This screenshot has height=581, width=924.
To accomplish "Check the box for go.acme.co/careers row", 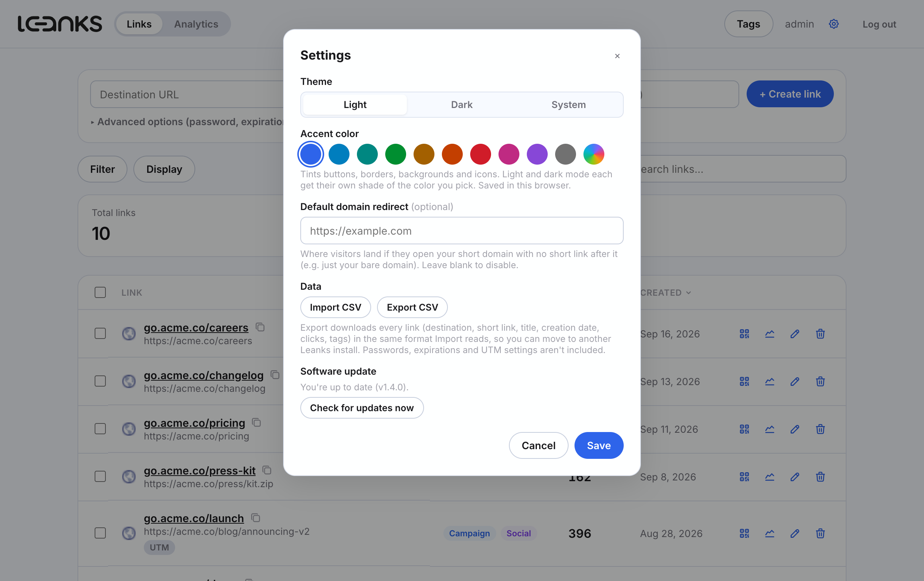I will pyautogui.click(x=100, y=333).
